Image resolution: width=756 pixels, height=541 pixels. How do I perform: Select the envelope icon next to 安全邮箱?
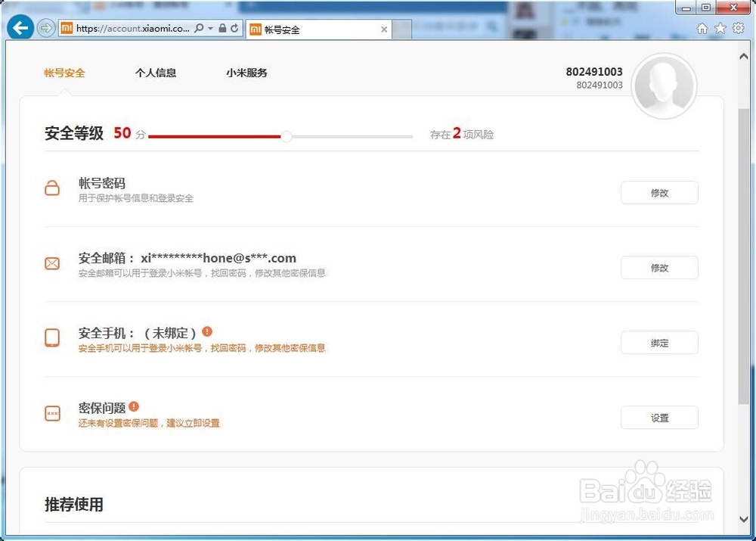[51, 263]
